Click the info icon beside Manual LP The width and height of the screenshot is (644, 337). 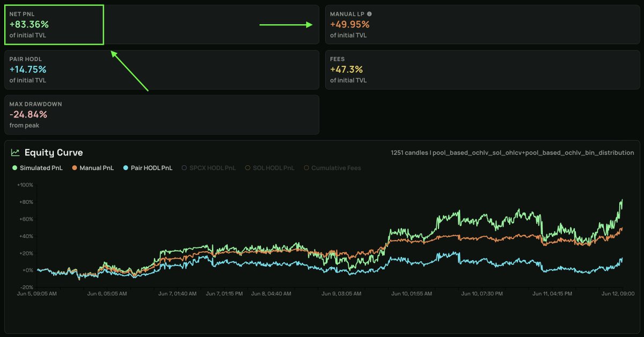pos(369,14)
